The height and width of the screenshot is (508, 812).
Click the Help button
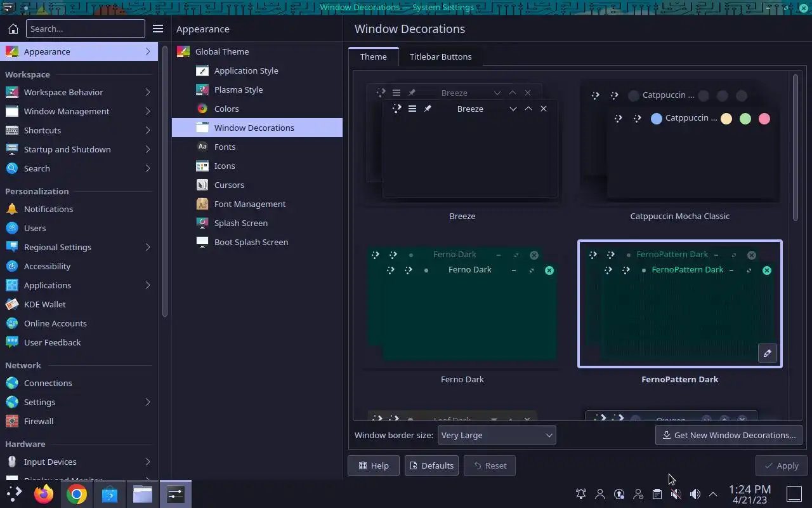click(x=374, y=465)
